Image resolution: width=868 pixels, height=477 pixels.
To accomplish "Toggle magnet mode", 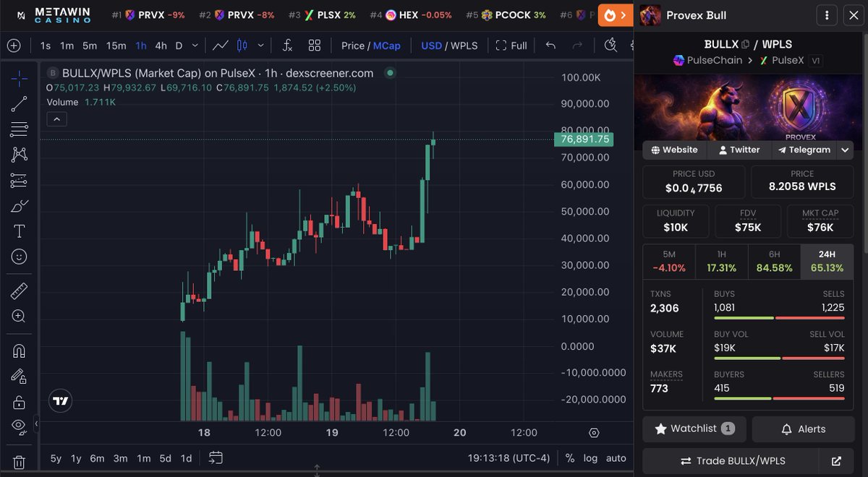I will pos(20,351).
